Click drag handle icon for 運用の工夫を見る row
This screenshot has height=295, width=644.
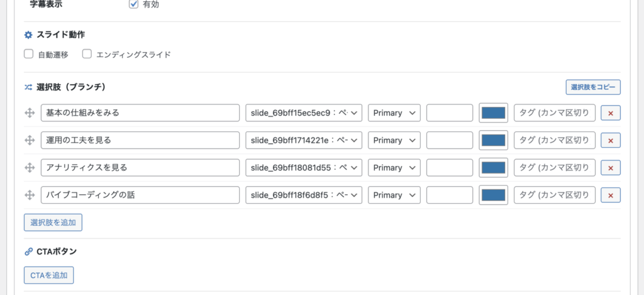coord(29,140)
